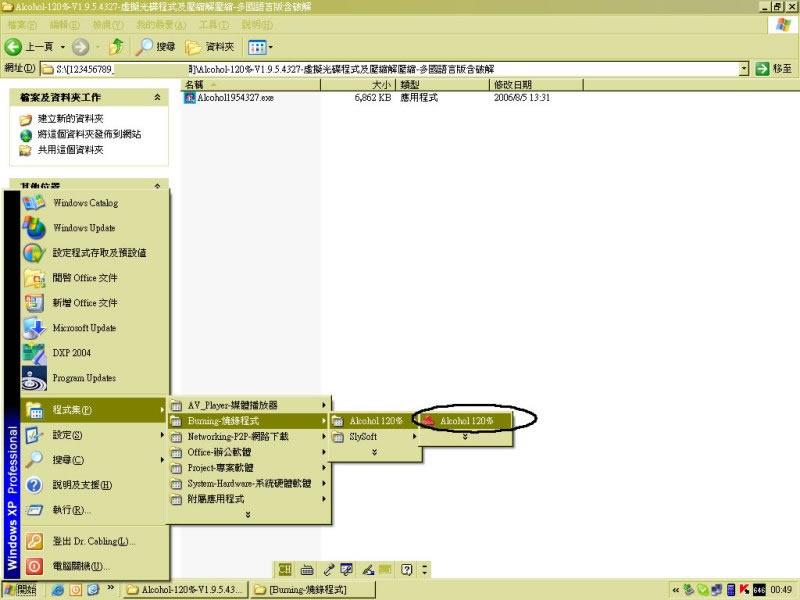Launch Internet Explorer from Quick Launch
The image size is (800, 600).
(58, 590)
